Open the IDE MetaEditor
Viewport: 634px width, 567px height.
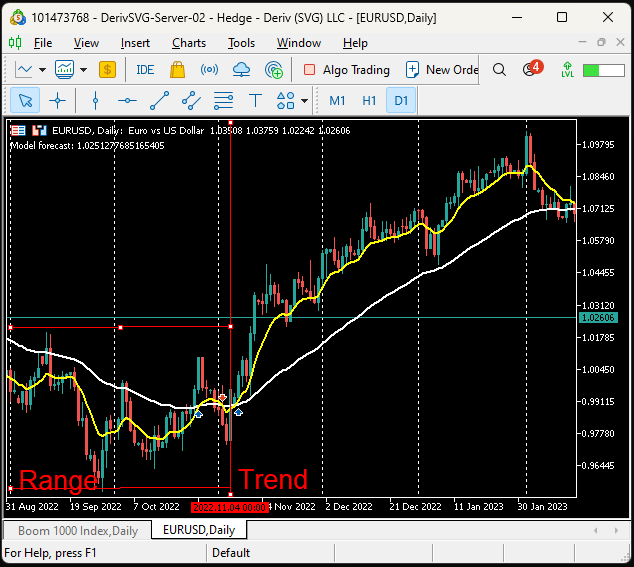[x=145, y=70]
